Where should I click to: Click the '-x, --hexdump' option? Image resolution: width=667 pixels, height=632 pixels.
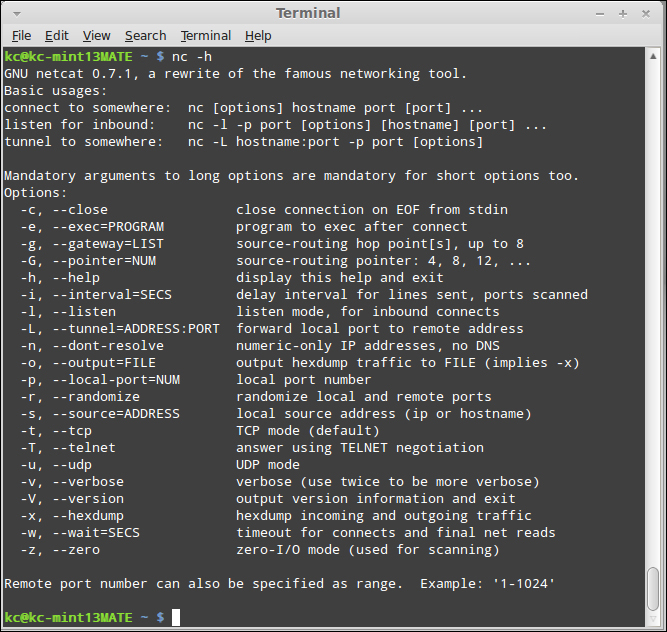click(72, 516)
